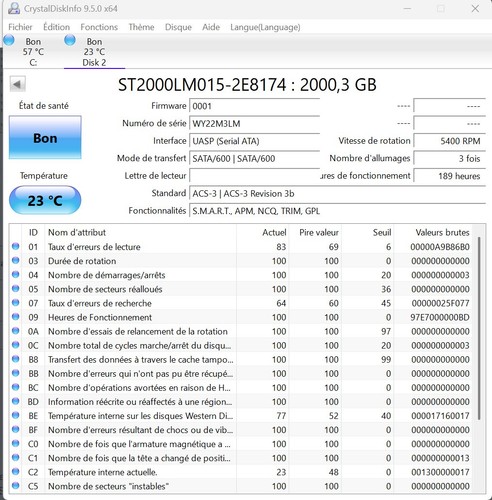Click the rotation speed value 5400 RPM
This screenshot has width=492, height=500.
click(449, 141)
